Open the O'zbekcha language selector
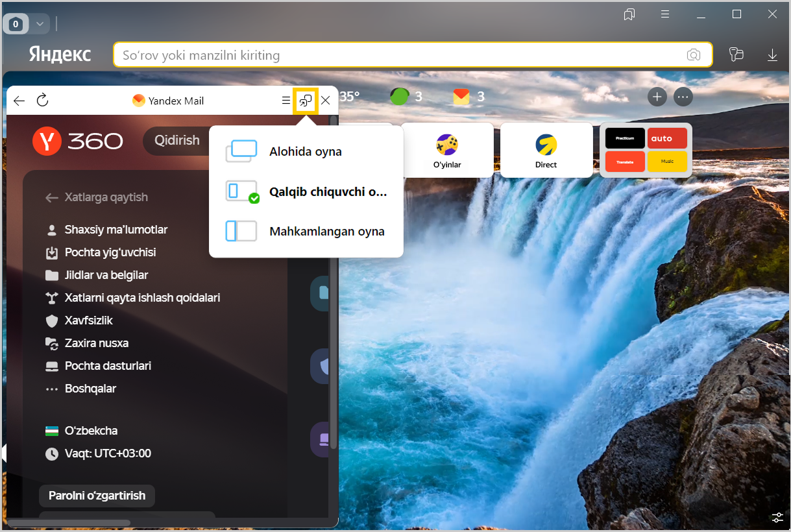Image resolution: width=791 pixels, height=532 pixels. click(91, 431)
